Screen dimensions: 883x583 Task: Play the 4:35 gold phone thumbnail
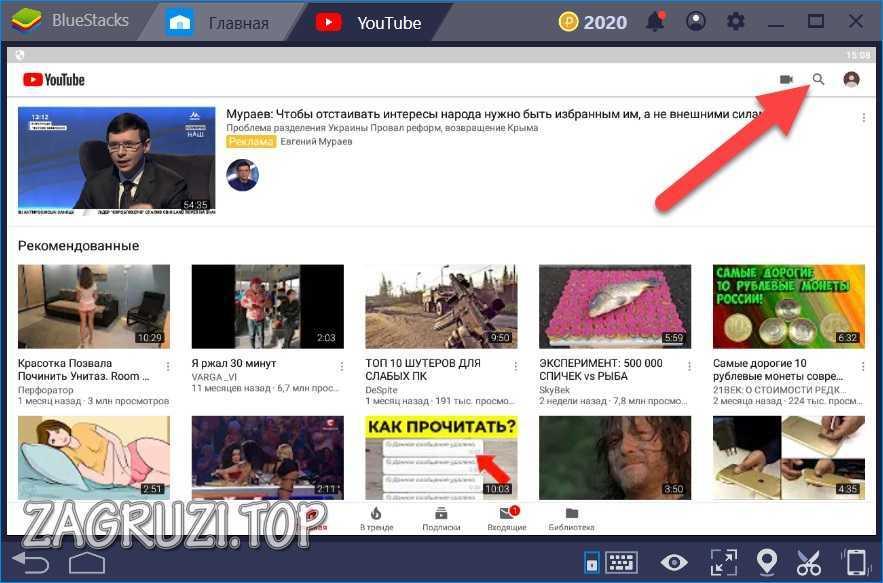(789, 457)
